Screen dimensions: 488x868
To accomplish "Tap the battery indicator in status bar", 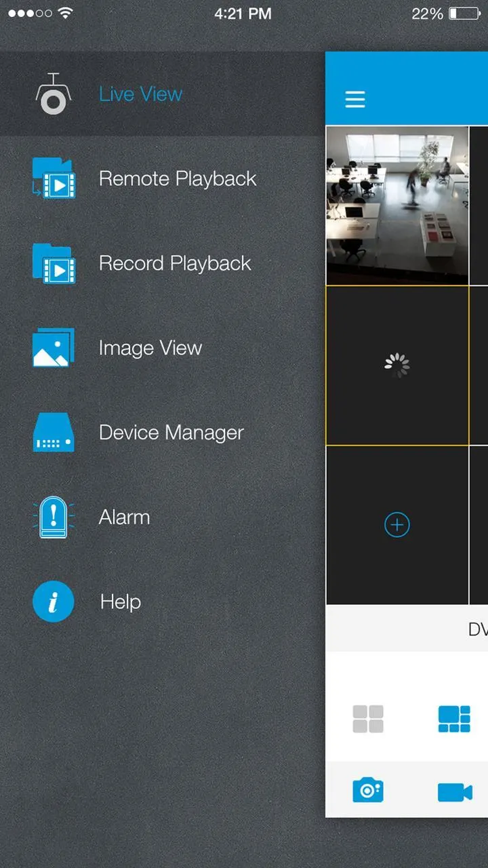I will click(x=464, y=14).
